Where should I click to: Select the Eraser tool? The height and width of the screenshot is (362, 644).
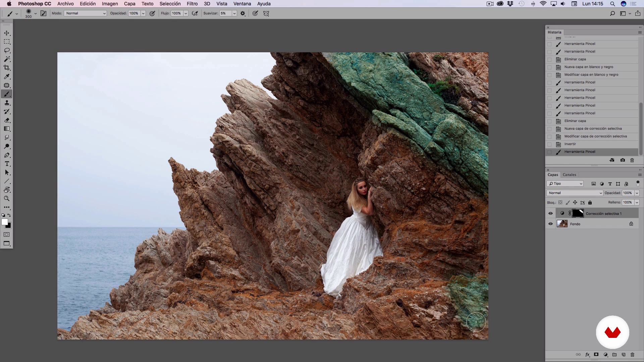tap(7, 120)
